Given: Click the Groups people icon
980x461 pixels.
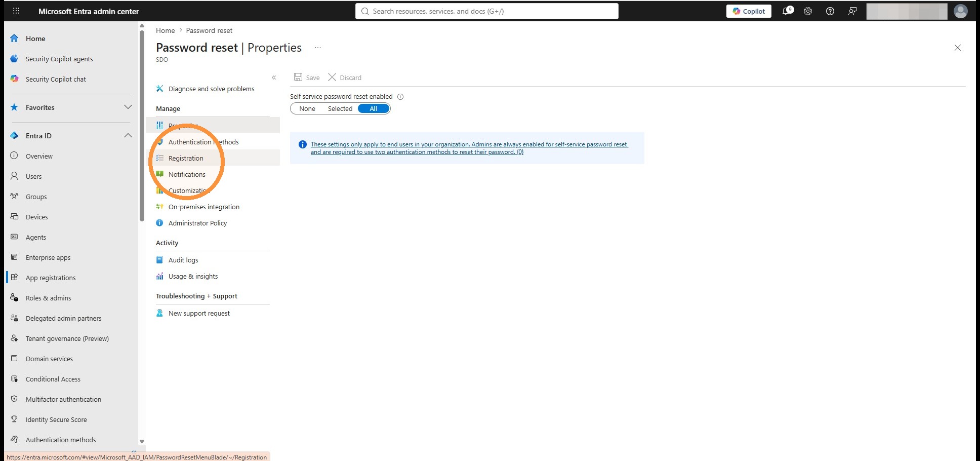Looking at the screenshot, I should click(x=14, y=197).
